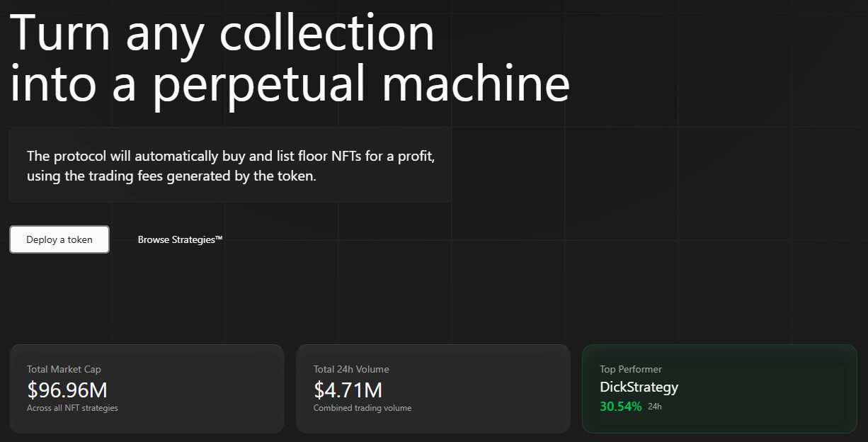Click the protocol description text box
Screen dimensions: 868x442
point(230,165)
